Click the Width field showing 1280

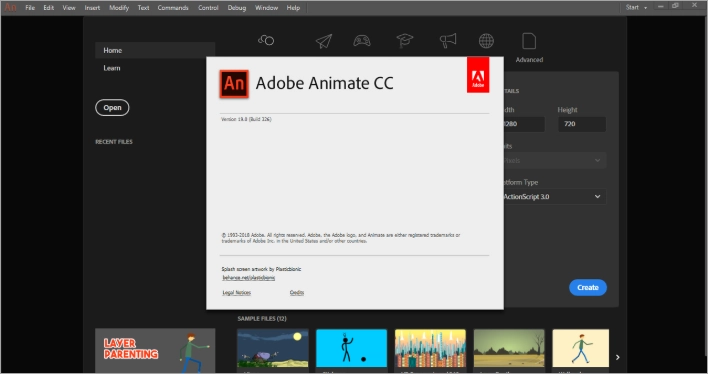(x=524, y=124)
